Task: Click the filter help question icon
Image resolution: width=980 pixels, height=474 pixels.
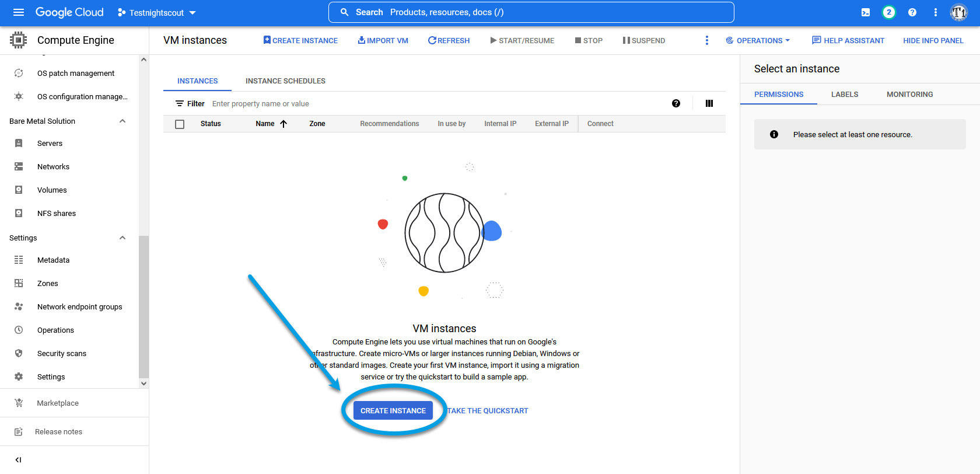Action: coord(676,103)
